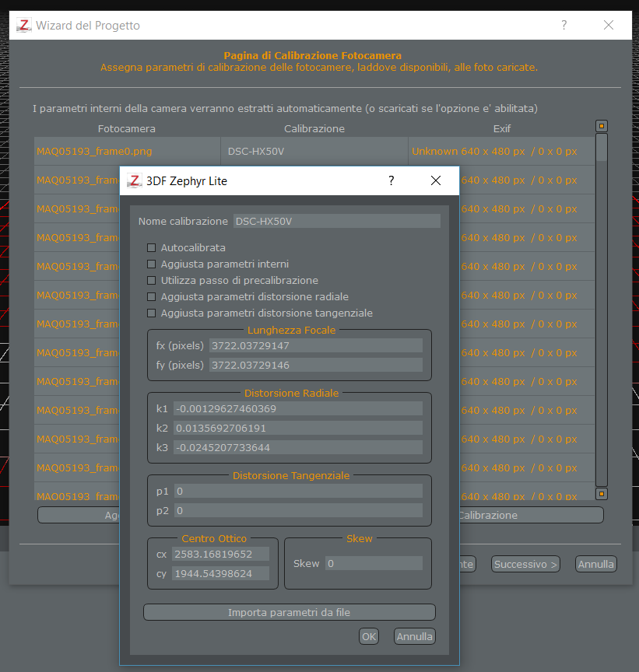Click the Skew value field

(374, 564)
